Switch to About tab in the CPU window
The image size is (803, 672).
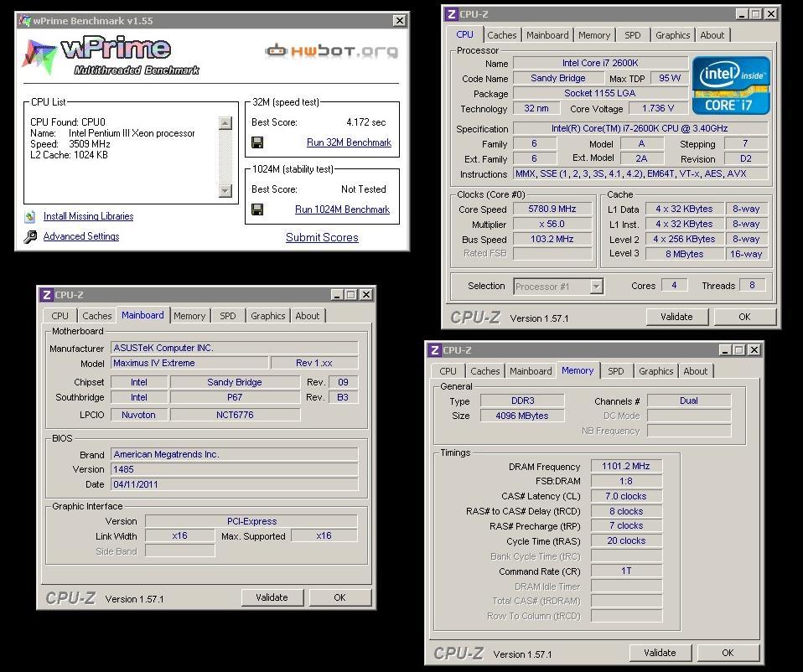click(712, 35)
